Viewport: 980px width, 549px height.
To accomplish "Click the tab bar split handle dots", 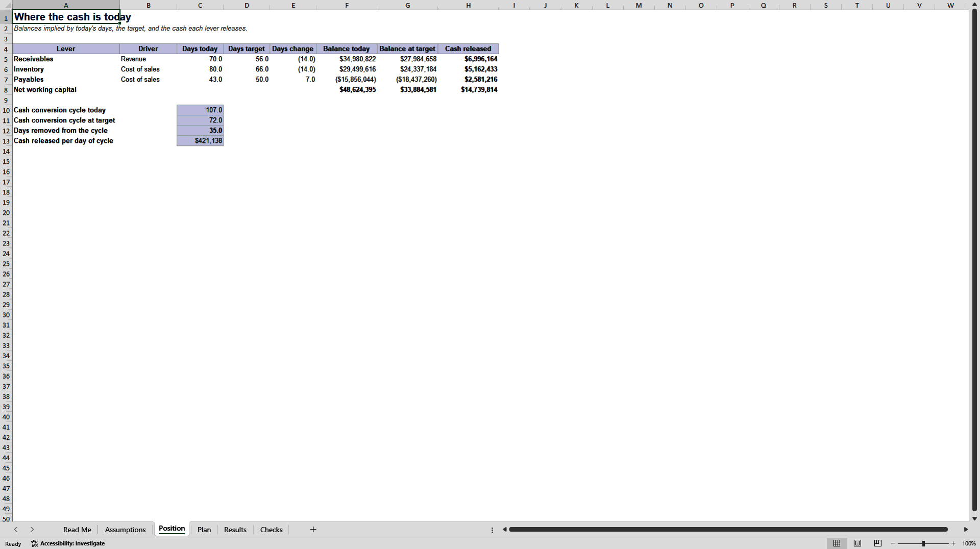I will (x=492, y=530).
